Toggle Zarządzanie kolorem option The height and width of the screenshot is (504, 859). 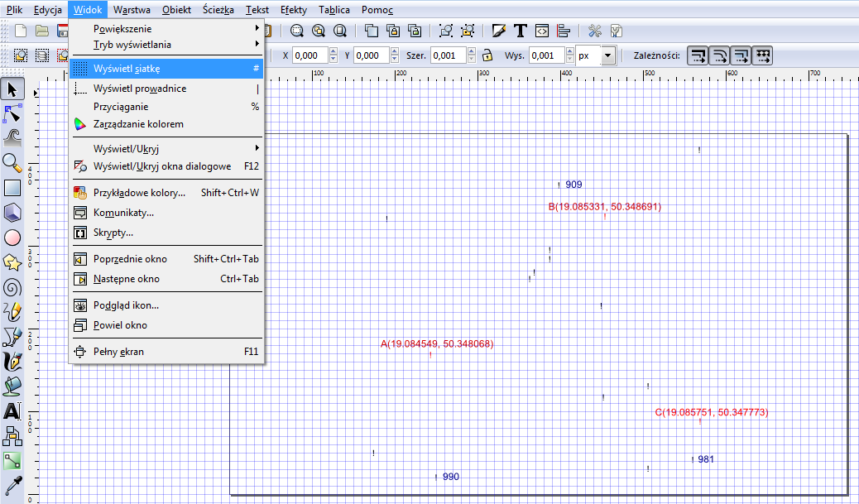point(166,124)
